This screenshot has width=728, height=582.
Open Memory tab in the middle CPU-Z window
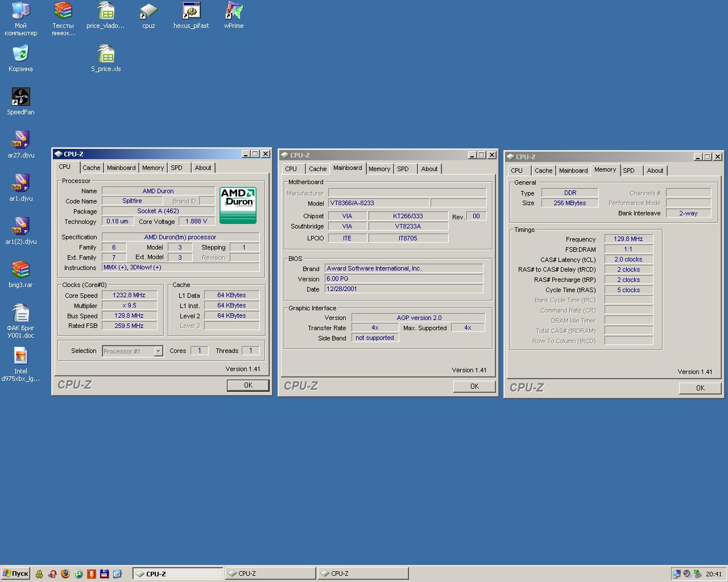[x=379, y=169]
